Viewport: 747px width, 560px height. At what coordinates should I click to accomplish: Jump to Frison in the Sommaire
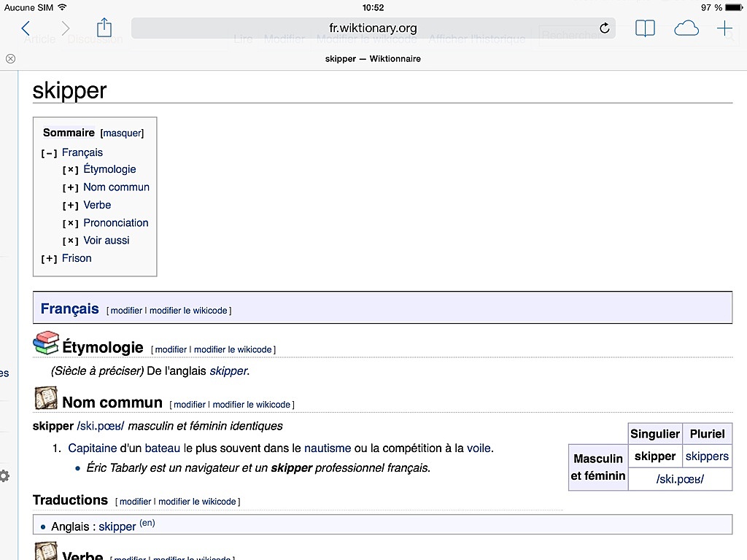[x=77, y=258]
